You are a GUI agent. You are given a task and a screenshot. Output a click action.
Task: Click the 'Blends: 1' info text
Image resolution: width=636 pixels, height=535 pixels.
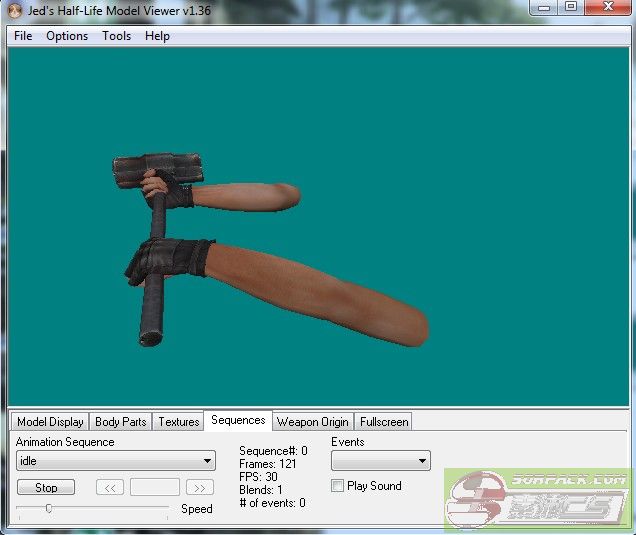260,490
